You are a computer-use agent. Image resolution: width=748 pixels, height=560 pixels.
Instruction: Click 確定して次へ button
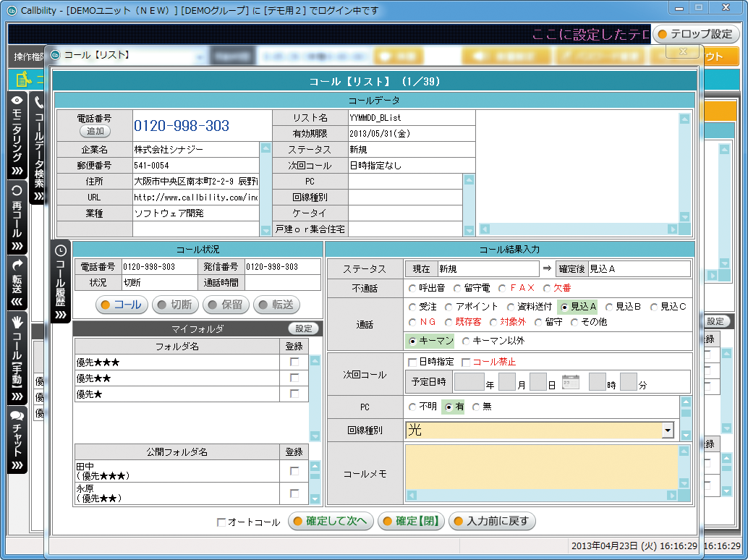(x=331, y=521)
